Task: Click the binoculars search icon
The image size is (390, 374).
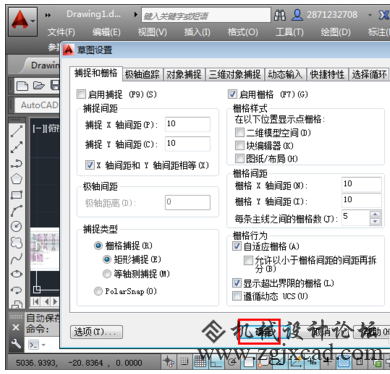Action: click(280, 15)
